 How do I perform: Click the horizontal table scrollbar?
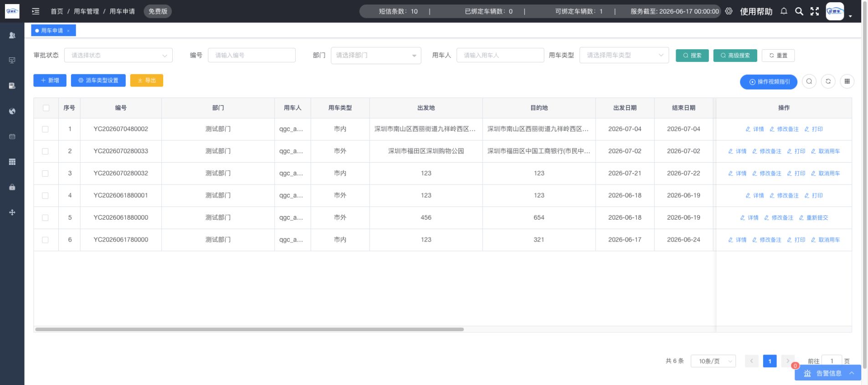249,329
